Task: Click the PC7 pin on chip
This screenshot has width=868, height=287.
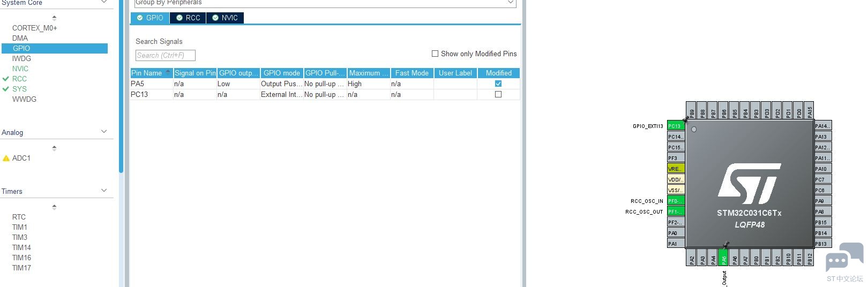Action: tap(823, 179)
